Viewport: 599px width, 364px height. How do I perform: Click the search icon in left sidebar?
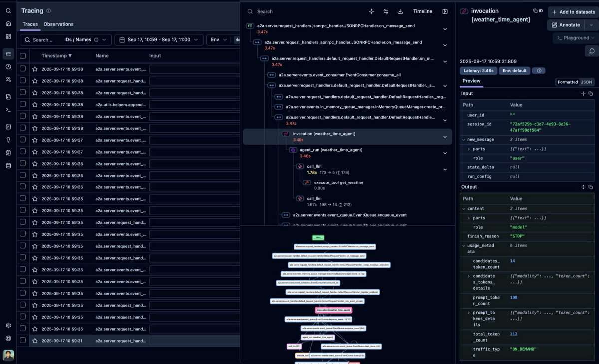[x=8, y=11]
